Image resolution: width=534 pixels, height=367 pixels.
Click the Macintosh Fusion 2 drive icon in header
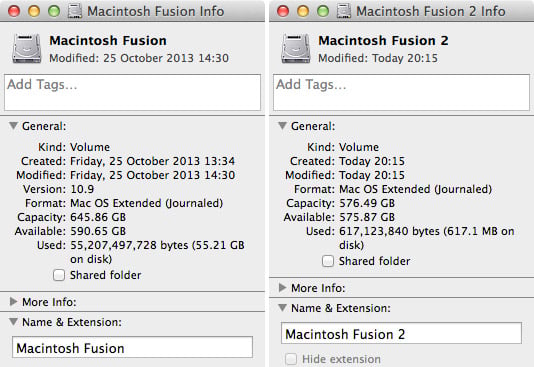[x=296, y=48]
